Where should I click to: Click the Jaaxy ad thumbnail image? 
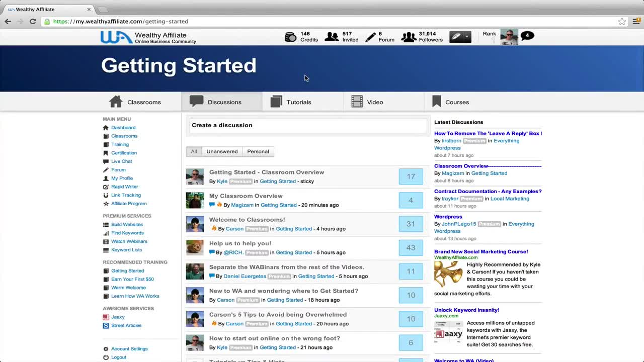point(448,332)
